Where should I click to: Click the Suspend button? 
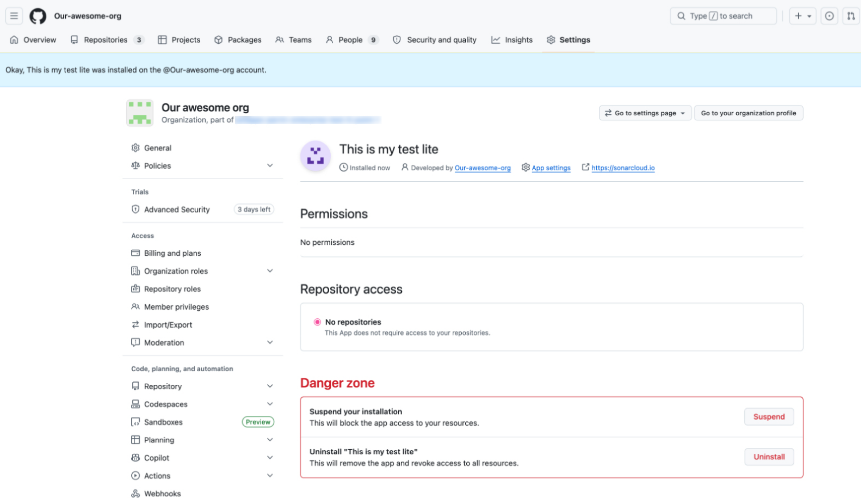769,417
